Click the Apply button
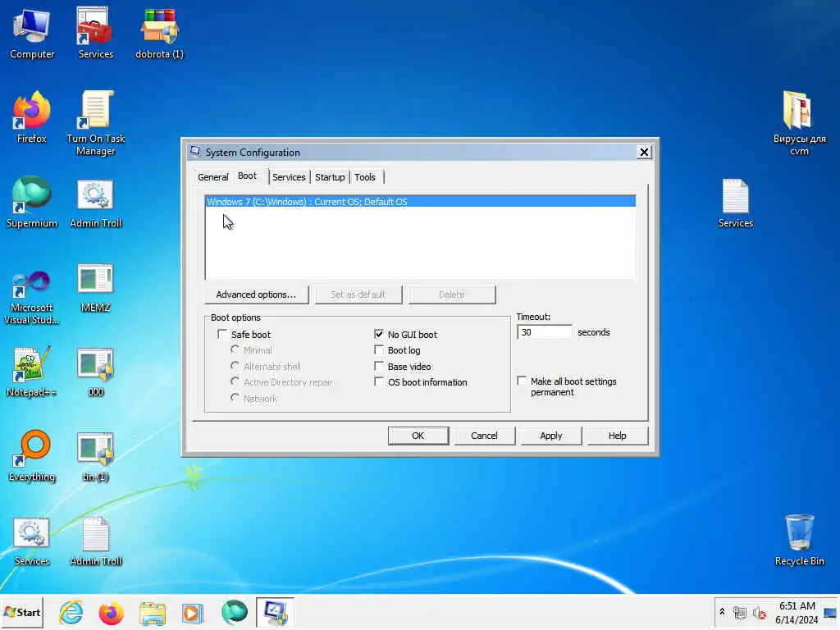Screen dimensions: 840x630 (x=550, y=436)
